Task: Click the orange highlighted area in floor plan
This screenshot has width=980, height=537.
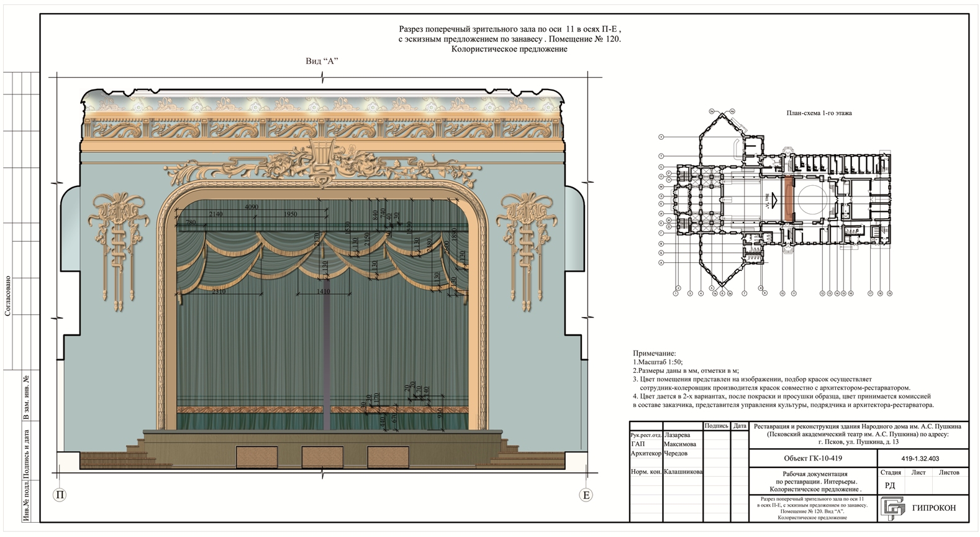Action: coord(790,198)
